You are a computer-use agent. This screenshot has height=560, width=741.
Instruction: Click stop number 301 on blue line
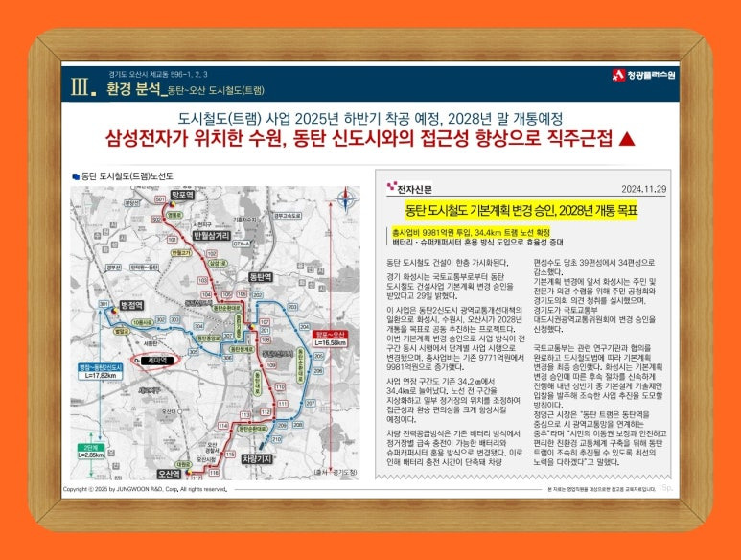[x=104, y=304]
